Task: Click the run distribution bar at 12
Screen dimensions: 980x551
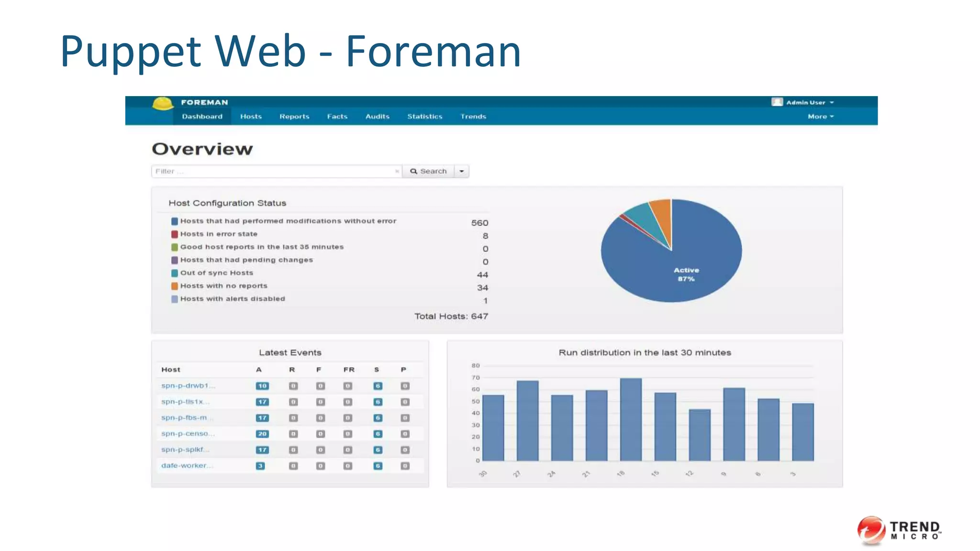Action: click(x=700, y=435)
